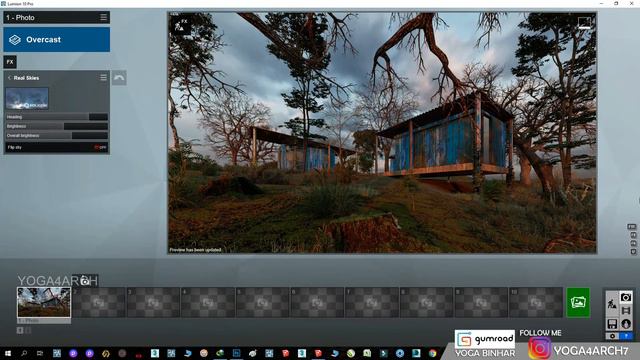
Task: Select empty photo slot 4
Action: tap(208, 302)
